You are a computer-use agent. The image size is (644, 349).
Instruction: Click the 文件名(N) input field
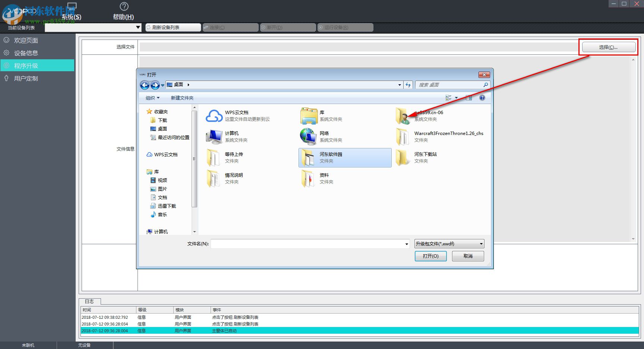[x=310, y=244]
